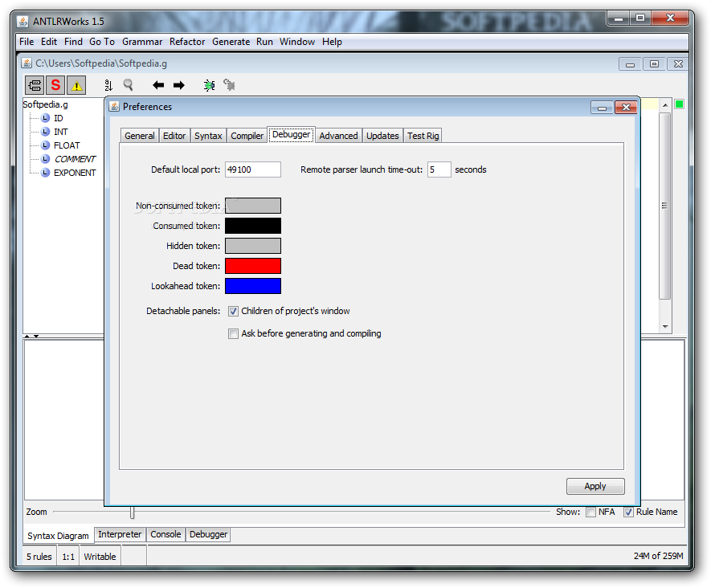This screenshot has width=711, height=588.
Task: Click the magnifier find icon
Action: (129, 85)
